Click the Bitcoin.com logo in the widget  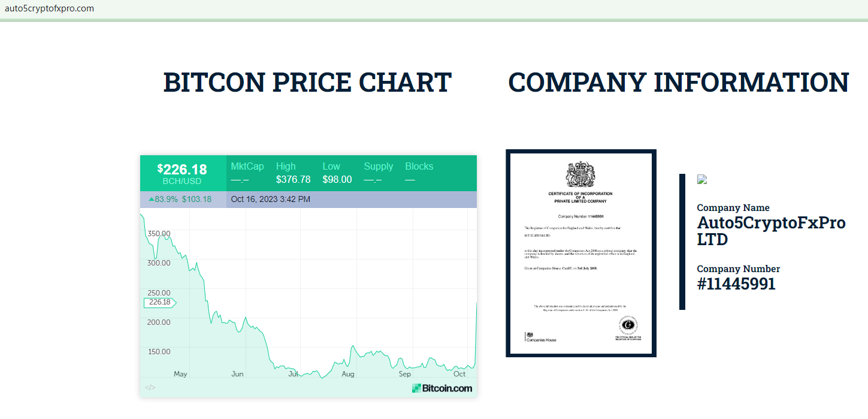[442, 388]
